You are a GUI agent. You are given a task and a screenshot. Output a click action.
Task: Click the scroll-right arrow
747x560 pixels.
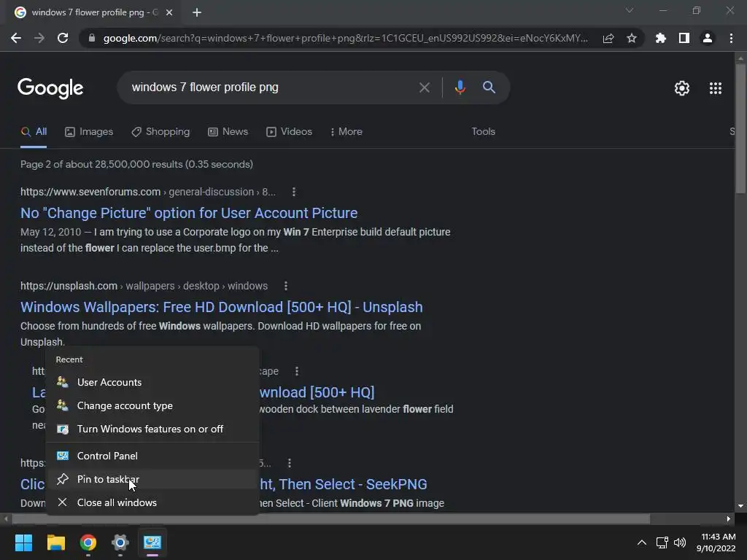click(729, 518)
